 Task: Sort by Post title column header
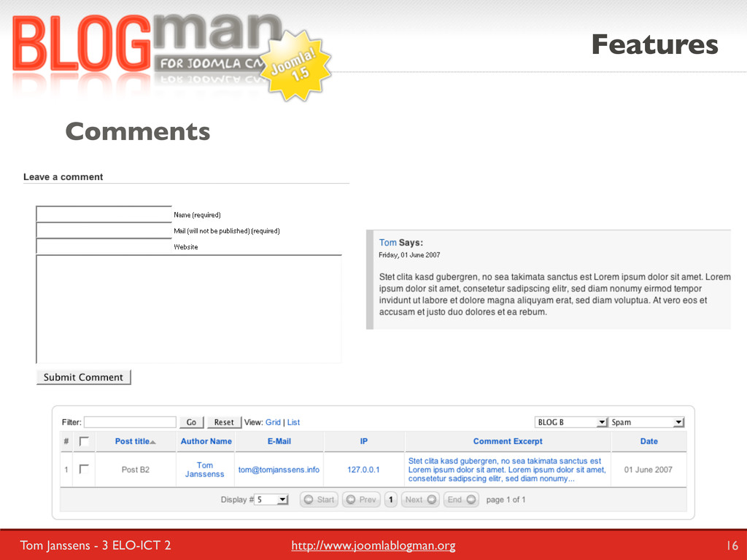click(132, 441)
